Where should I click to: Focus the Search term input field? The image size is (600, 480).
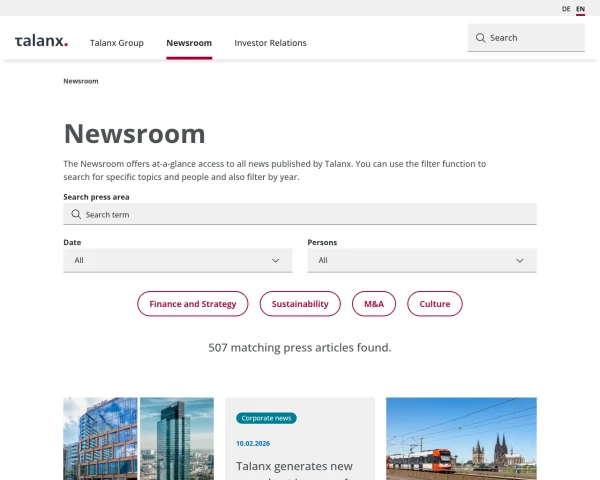click(300, 214)
